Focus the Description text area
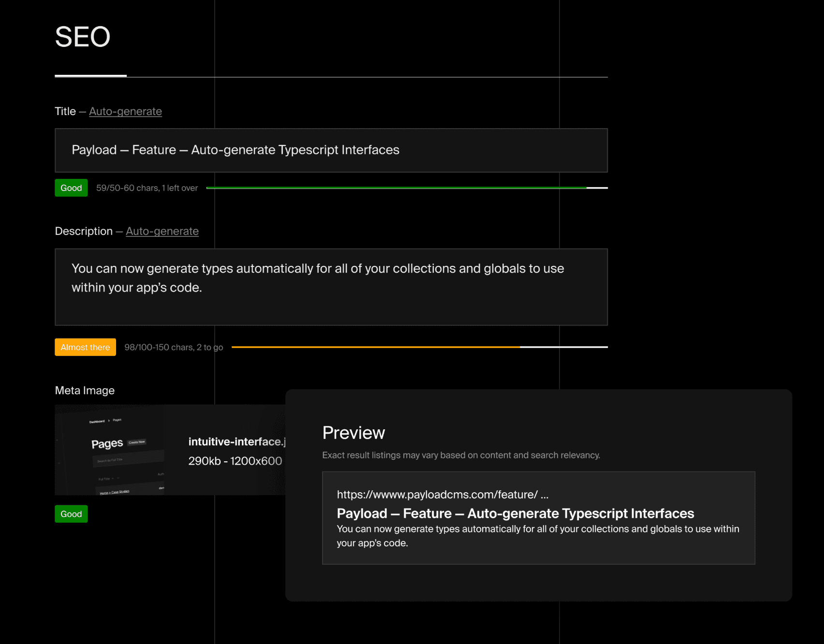Screen dimensions: 824x644 (331, 287)
